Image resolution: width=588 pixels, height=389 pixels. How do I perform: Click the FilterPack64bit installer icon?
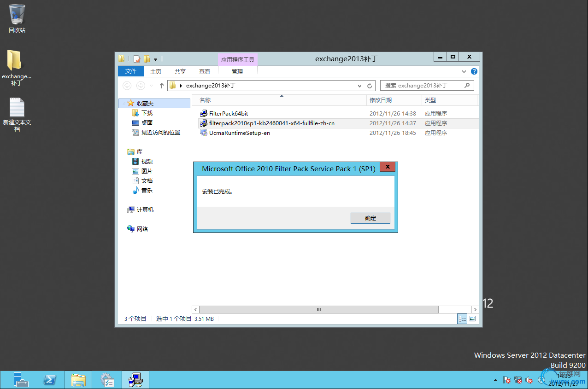click(204, 113)
